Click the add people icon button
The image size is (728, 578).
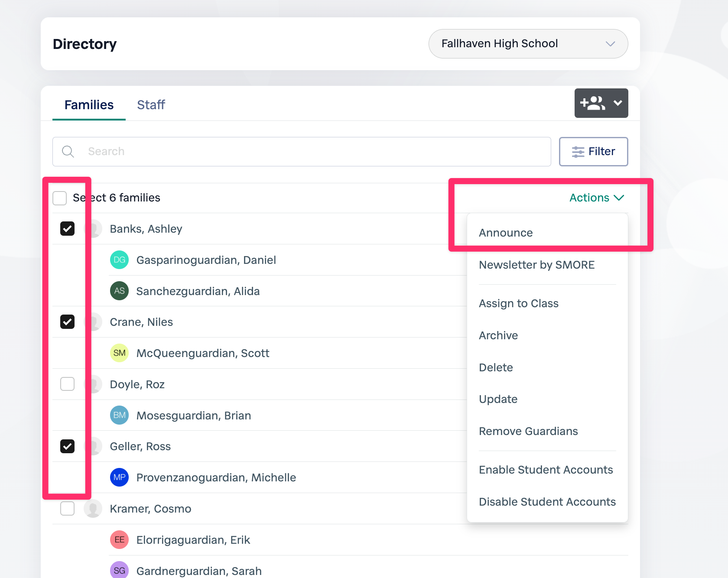pos(592,103)
